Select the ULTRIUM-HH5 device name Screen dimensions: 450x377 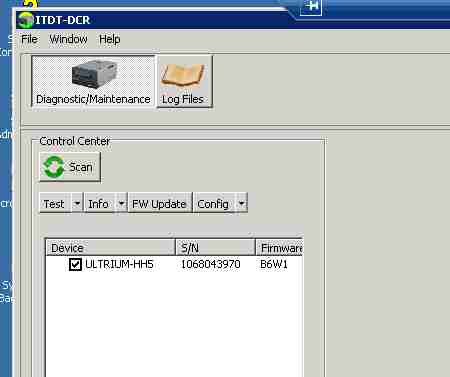[119, 264]
